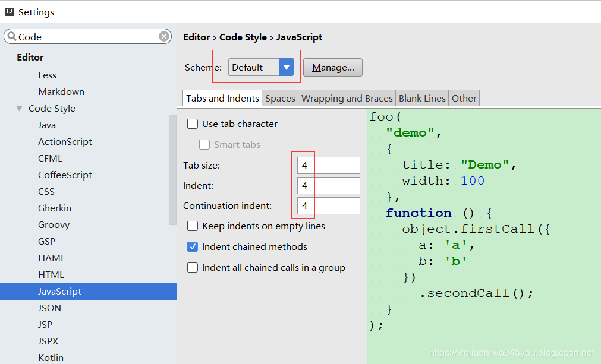Click the Code search input box
The height and width of the screenshot is (364, 601).
click(87, 36)
